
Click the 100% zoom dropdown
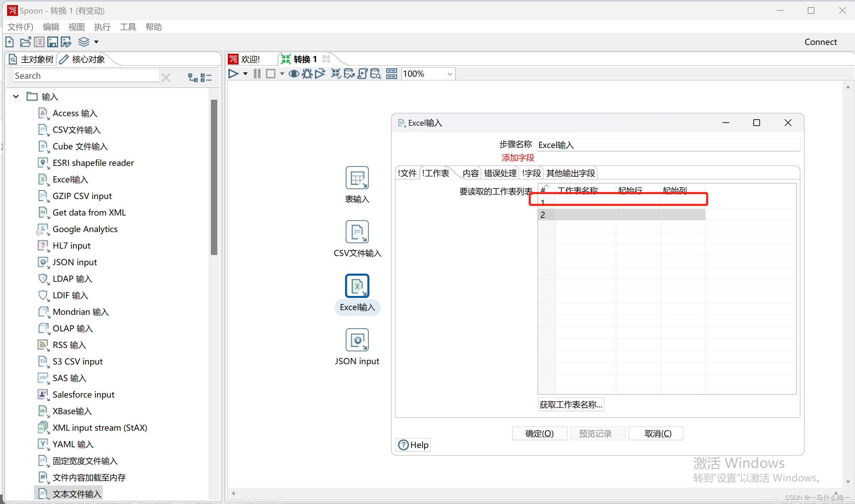pos(429,73)
